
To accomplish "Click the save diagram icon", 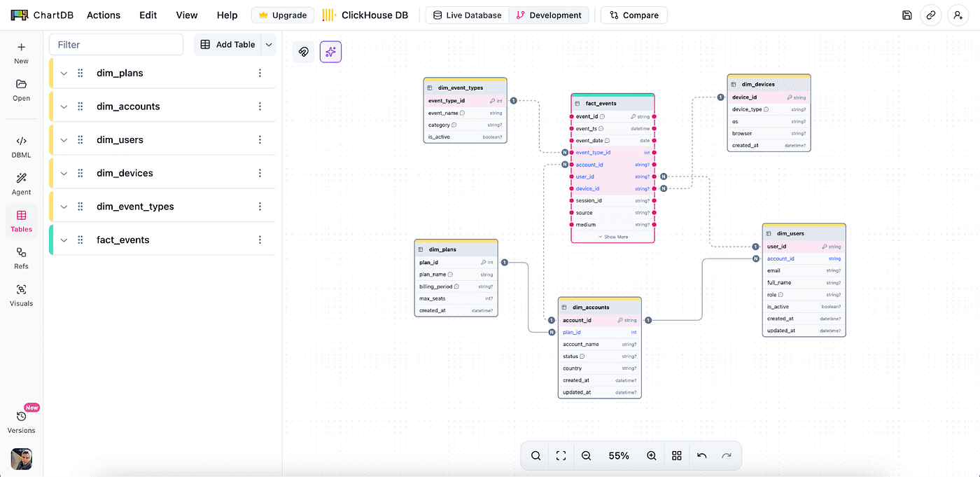I will [907, 15].
